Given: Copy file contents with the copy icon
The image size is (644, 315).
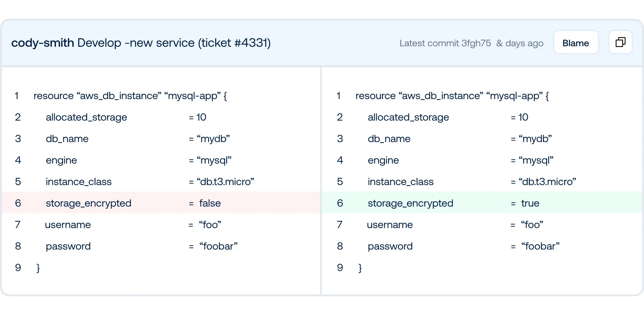Looking at the screenshot, I should pos(620,42).
